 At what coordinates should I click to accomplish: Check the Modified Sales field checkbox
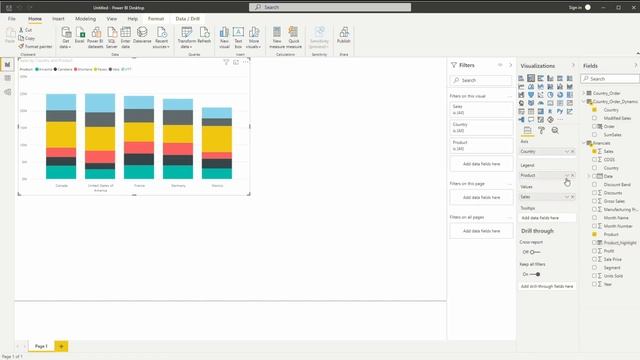point(594,118)
